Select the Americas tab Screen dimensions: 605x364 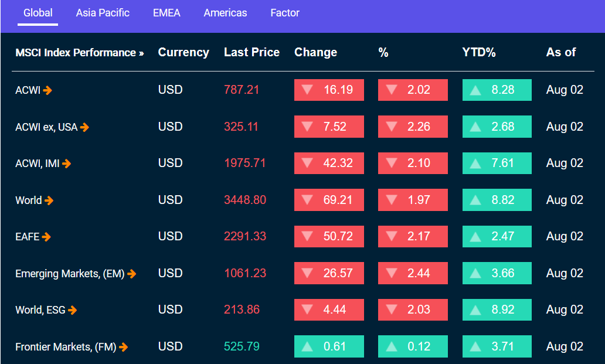(225, 13)
